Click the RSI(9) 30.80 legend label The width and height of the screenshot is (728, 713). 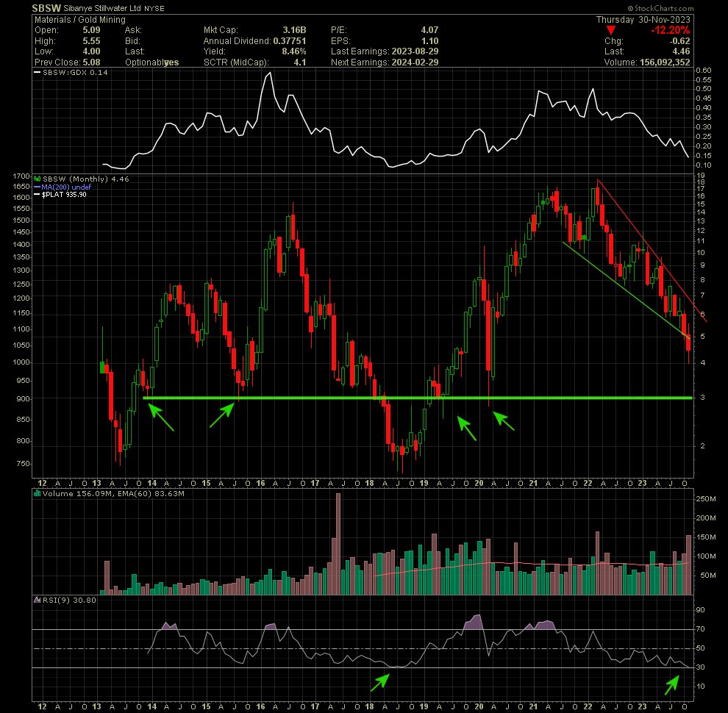tap(69, 600)
